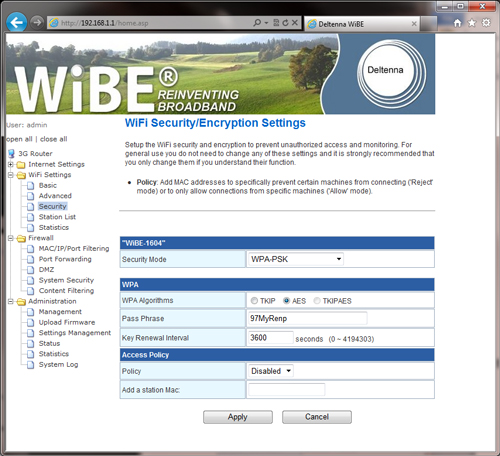Image resolution: width=500 pixels, height=456 pixels.
Task: Expand the Internet Settings tree node
Action: pyautogui.click(x=10, y=164)
